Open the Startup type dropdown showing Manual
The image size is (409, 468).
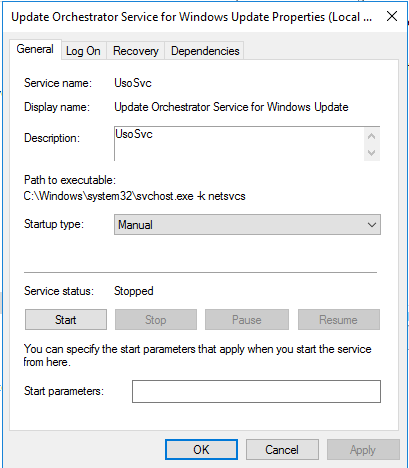click(x=247, y=225)
